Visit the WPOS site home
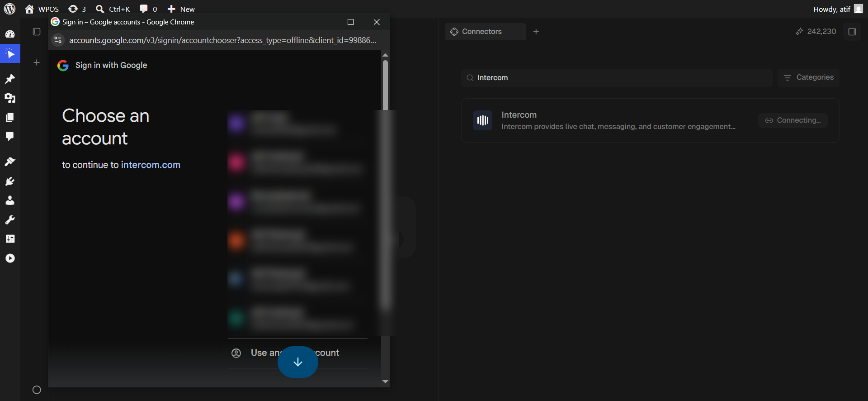The height and width of the screenshot is (401, 868). click(42, 9)
